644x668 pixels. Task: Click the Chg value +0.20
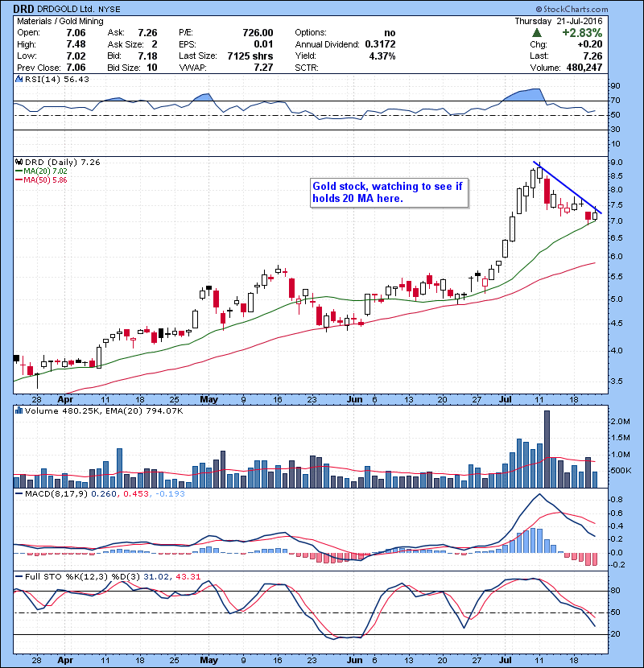coord(590,44)
